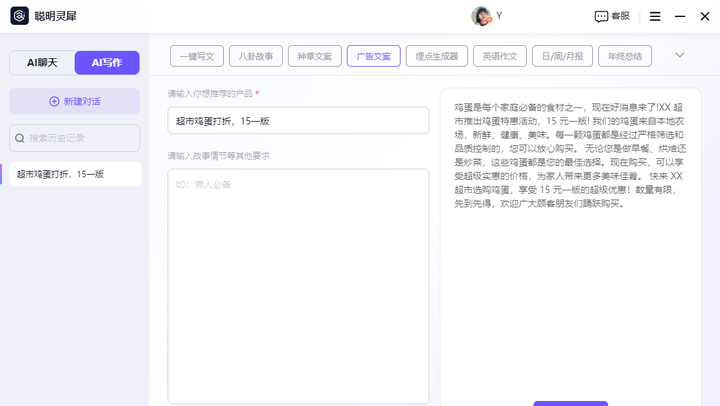Select the 种草文案 template tab
Viewport: 720px width, 406px height.
[315, 56]
